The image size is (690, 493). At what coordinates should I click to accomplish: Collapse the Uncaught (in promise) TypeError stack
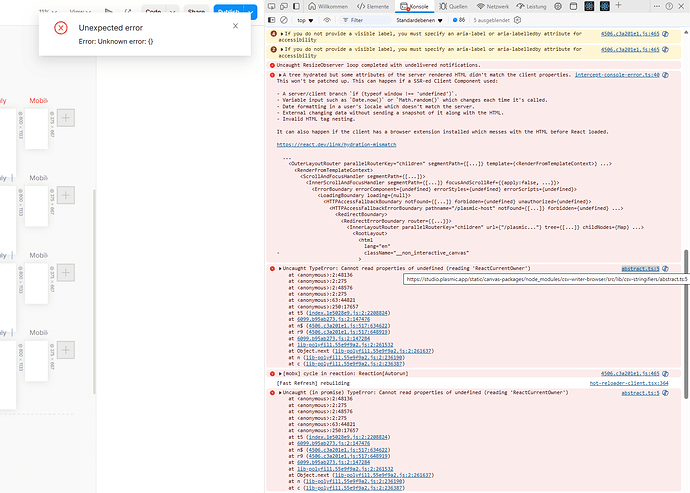pyautogui.click(x=280, y=393)
